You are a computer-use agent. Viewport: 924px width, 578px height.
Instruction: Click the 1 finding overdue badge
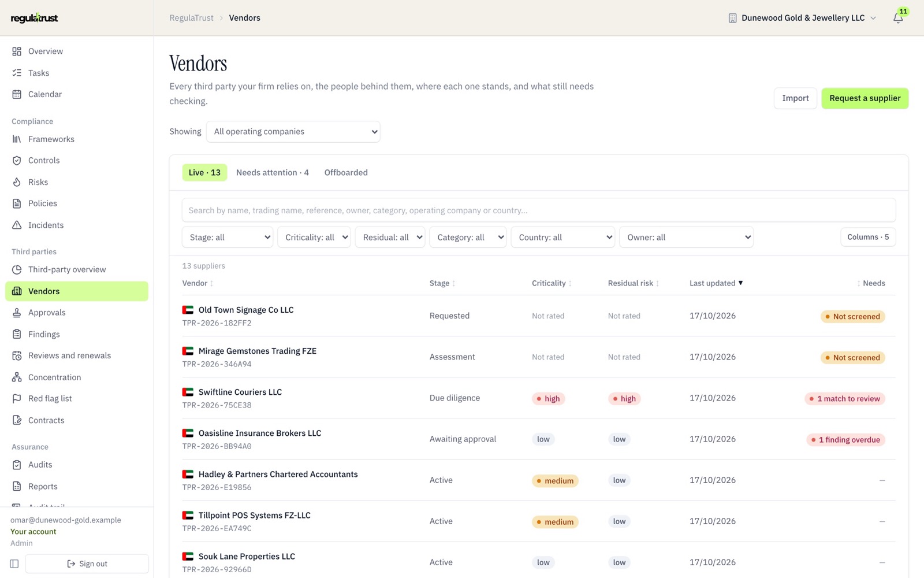coord(845,440)
